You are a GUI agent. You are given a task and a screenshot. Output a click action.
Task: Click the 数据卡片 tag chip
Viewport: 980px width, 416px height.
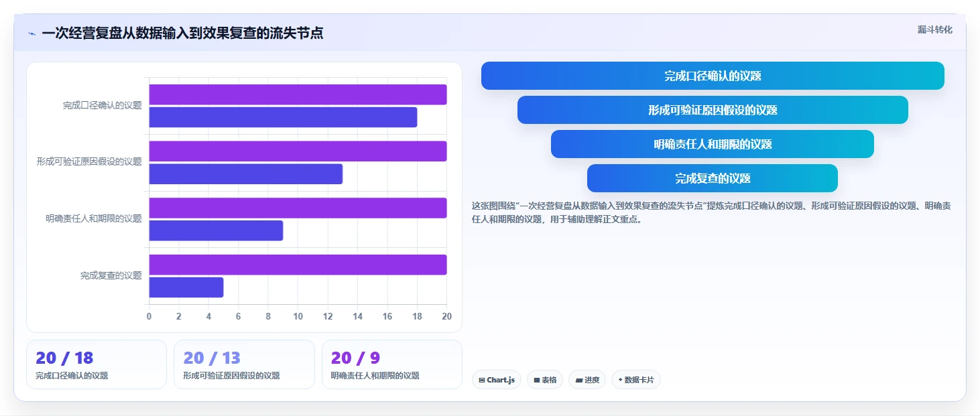[636, 380]
